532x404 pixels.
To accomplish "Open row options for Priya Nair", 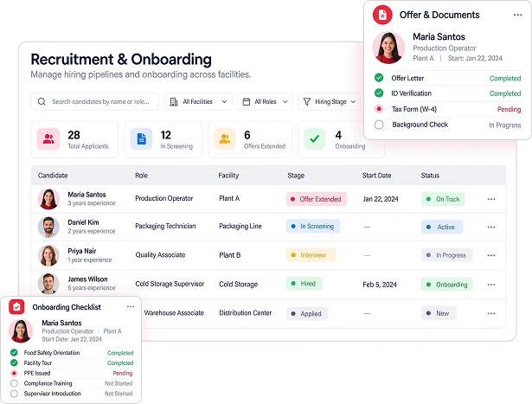I will (x=491, y=255).
